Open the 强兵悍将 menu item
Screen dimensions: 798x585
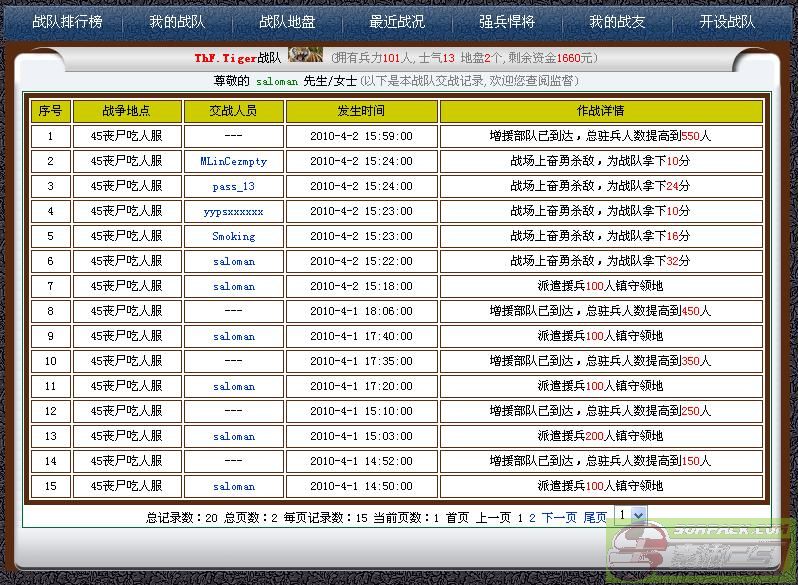click(x=507, y=21)
